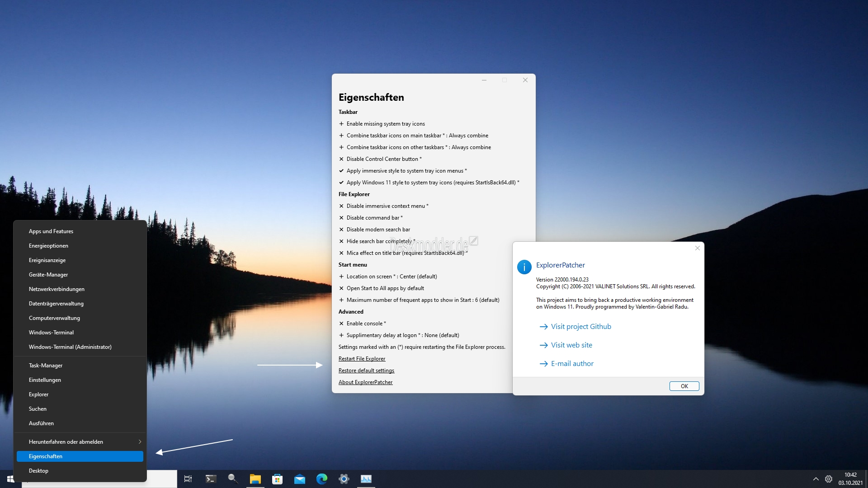The height and width of the screenshot is (488, 868).
Task: Change Start menu Location on screen
Action: (x=388, y=277)
